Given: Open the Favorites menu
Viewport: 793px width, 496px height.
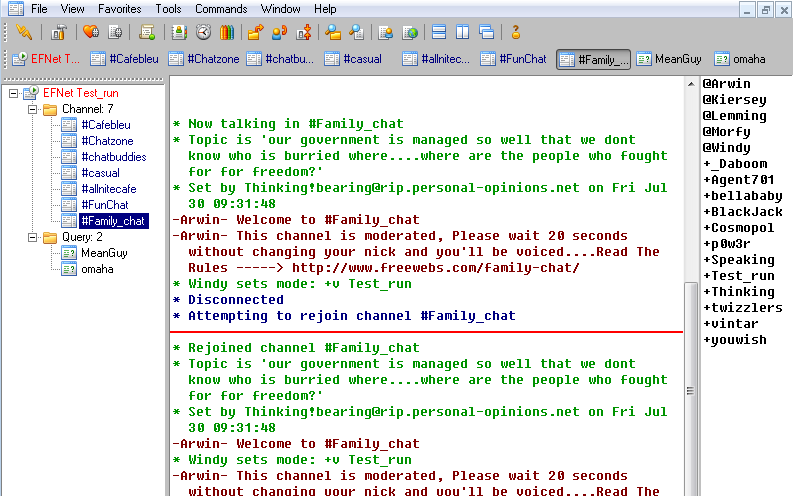Looking at the screenshot, I should point(119,9).
